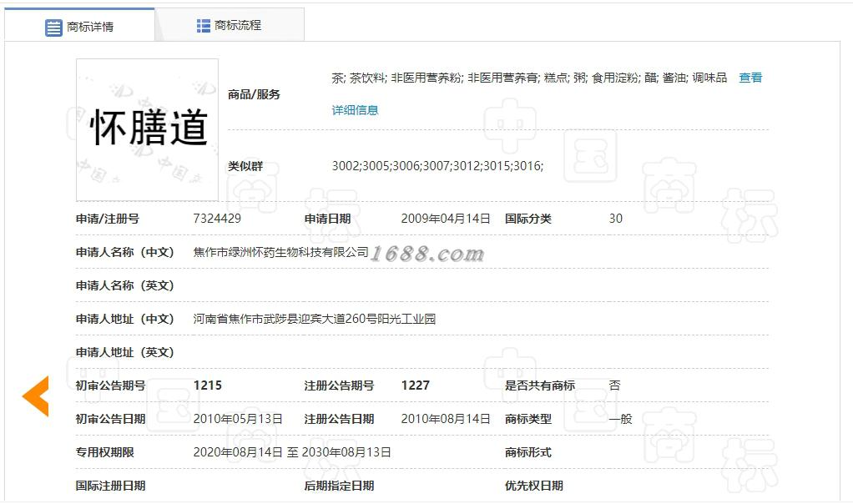The height and width of the screenshot is (504, 853).
Task: Click the 初审公告日期 label
Action: click(x=110, y=419)
